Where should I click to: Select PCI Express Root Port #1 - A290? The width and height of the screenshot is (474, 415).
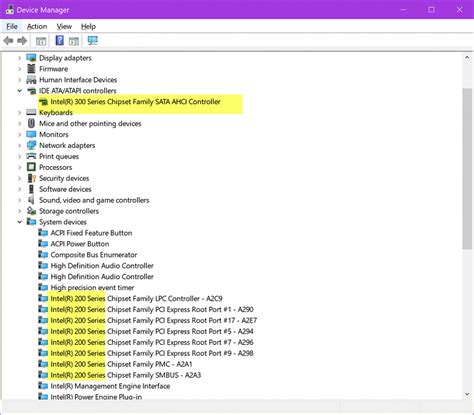152,309
